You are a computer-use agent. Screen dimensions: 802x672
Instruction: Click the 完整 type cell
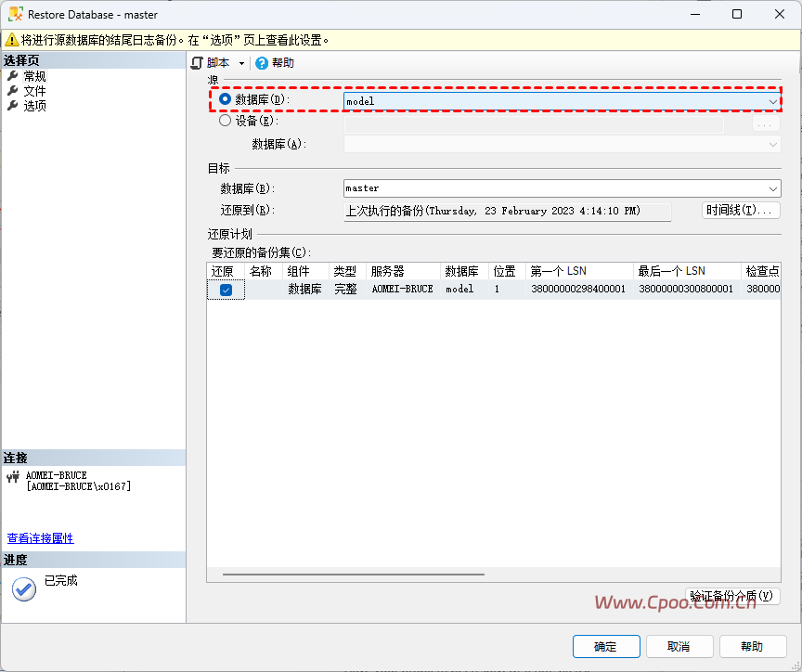tap(345, 289)
